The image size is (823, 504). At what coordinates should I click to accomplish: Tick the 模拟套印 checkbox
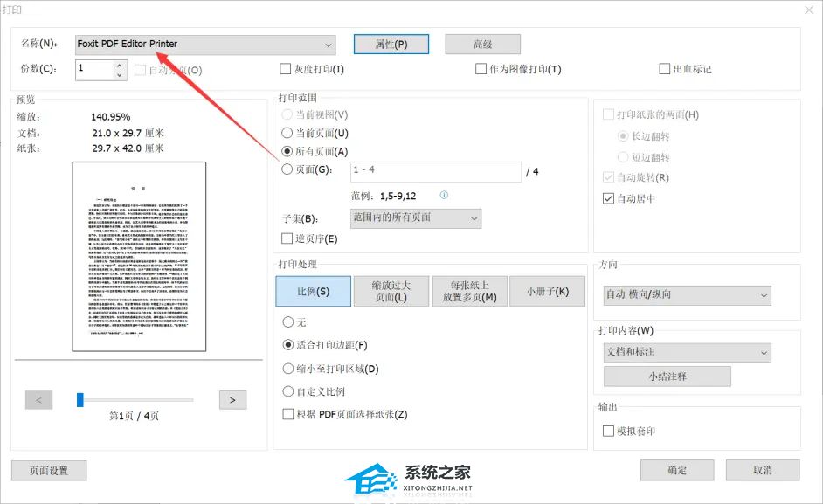pos(608,431)
